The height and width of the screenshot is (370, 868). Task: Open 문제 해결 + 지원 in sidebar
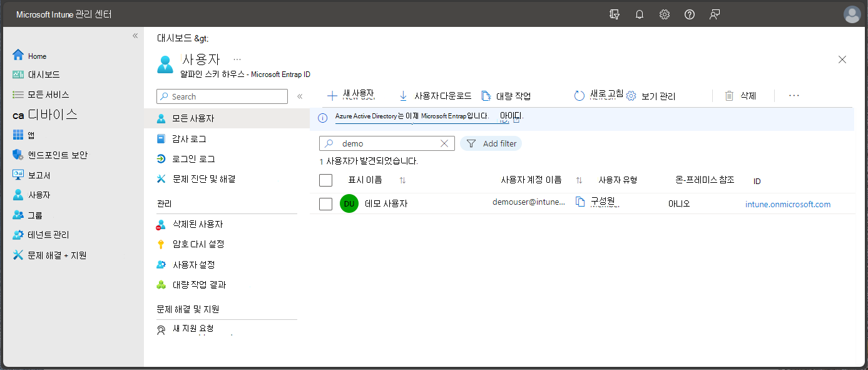coord(49,255)
